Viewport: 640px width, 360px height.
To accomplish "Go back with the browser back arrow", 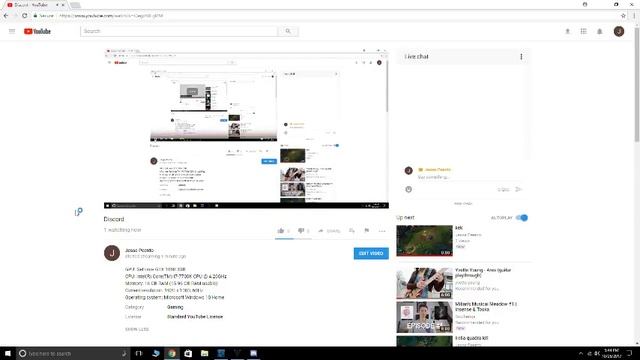I will pyautogui.click(x=6, y=16).
